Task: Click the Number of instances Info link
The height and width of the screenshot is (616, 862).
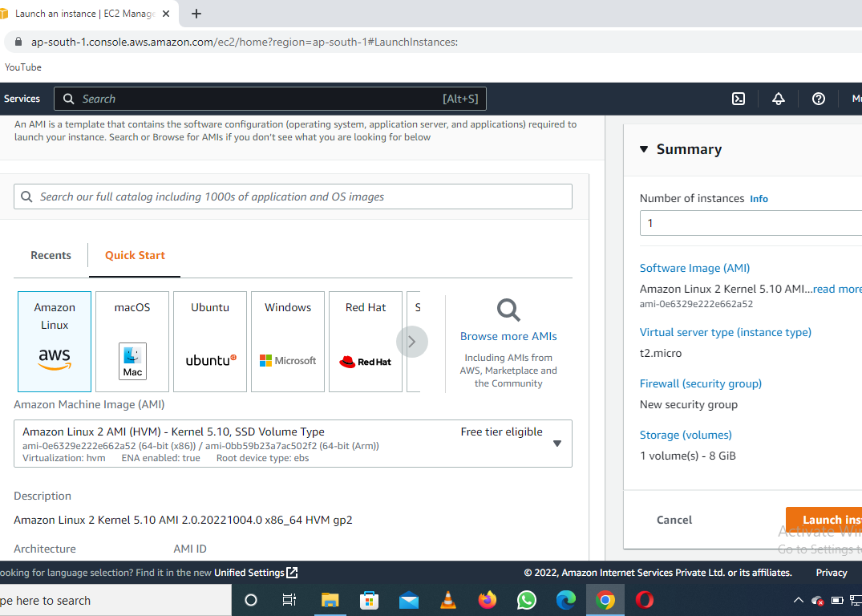Action: pyautogui.click(x=759, y=199)
